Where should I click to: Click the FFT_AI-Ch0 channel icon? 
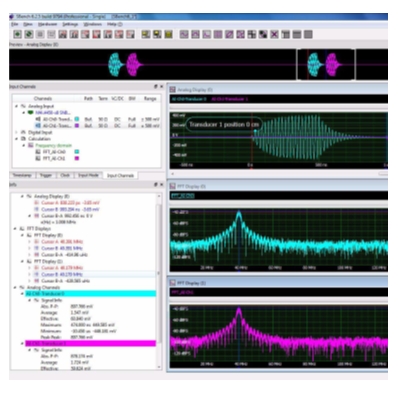(38, 152)
